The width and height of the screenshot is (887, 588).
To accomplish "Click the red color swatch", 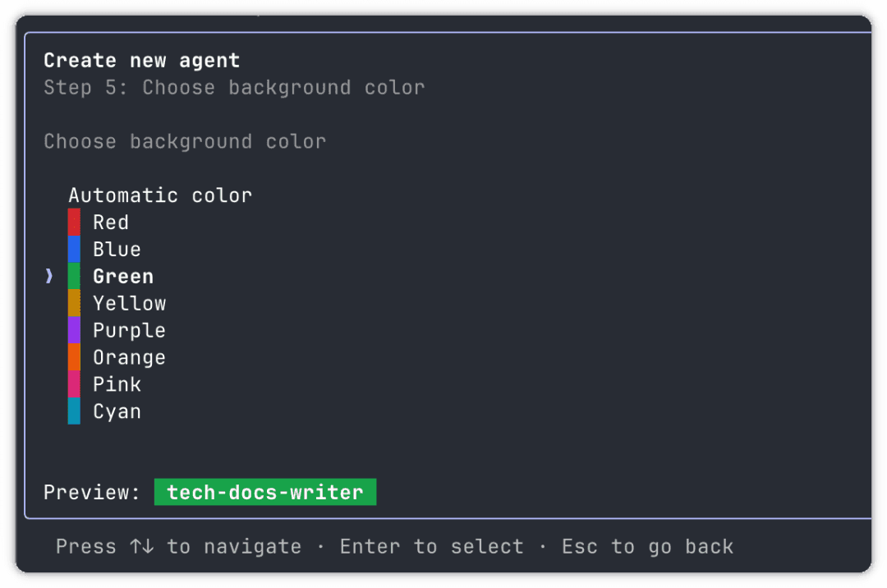I will [74, 223].
